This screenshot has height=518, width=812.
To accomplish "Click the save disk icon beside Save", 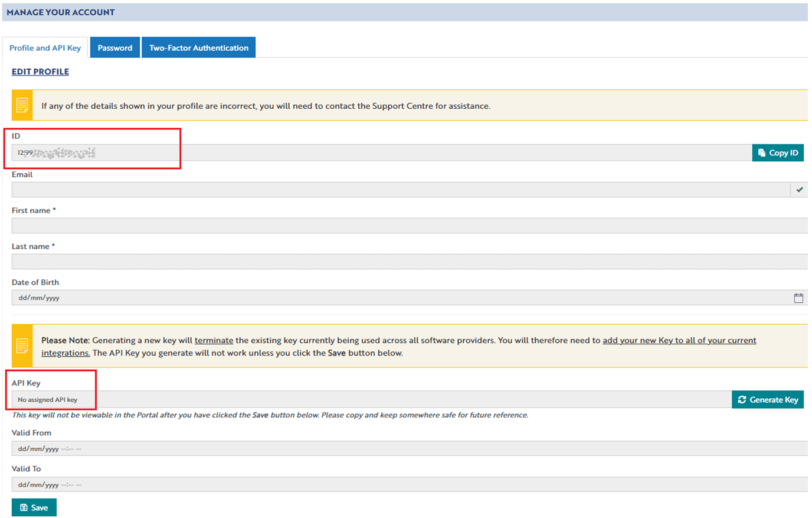I will coord(25,507).
